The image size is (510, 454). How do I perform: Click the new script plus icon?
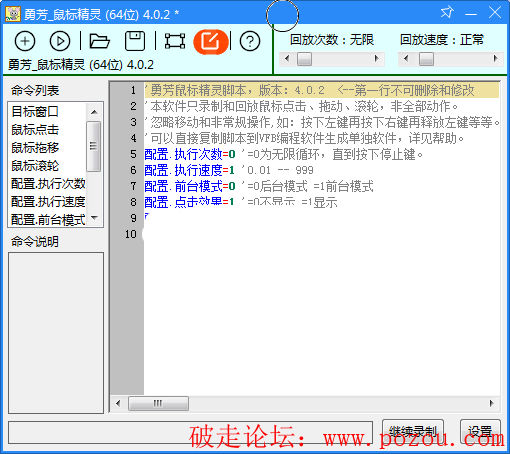click(x=25, y=41)
